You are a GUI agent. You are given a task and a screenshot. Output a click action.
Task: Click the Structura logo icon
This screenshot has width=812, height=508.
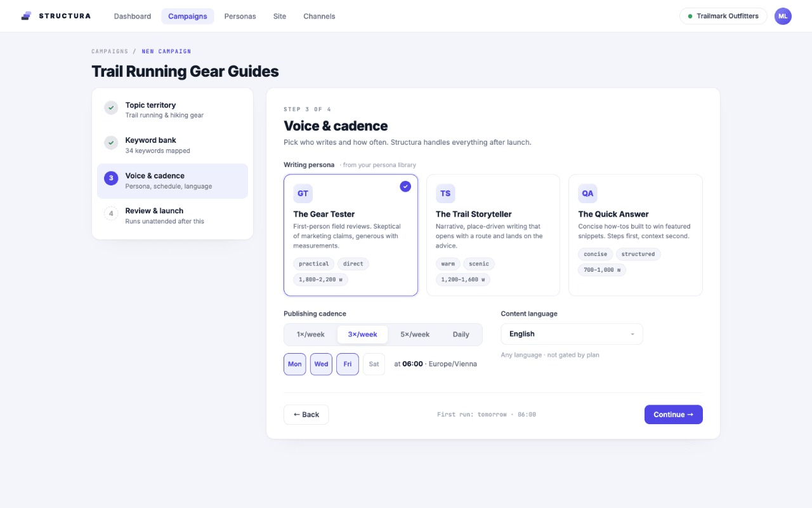coord(26,16)
